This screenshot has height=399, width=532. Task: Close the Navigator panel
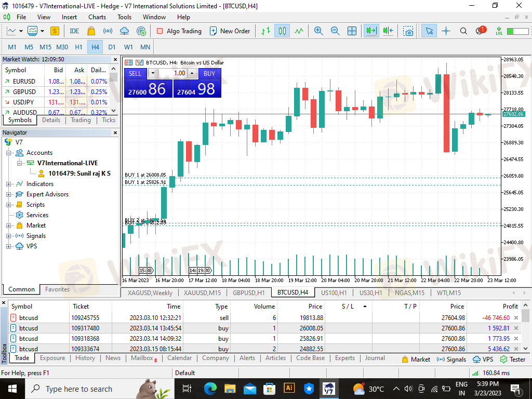(x=115, y=132)
